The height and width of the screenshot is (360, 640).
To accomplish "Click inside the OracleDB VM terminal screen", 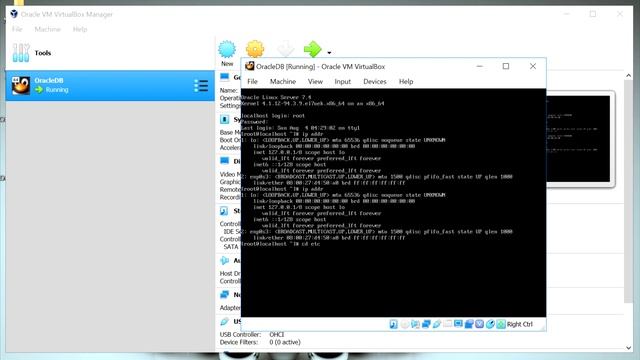I will pyautogui.click(x=393, y=203).
